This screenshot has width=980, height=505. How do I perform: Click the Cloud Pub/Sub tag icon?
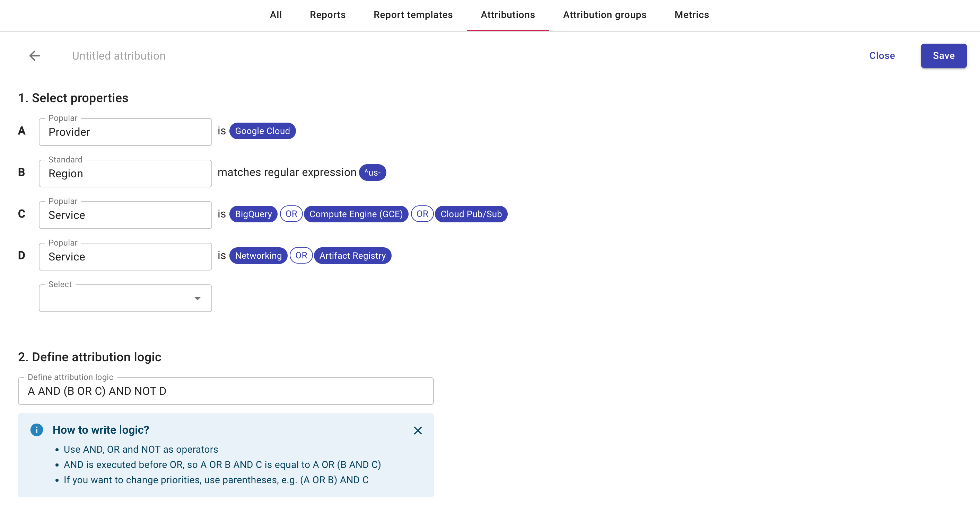click(x=470, y=213)
